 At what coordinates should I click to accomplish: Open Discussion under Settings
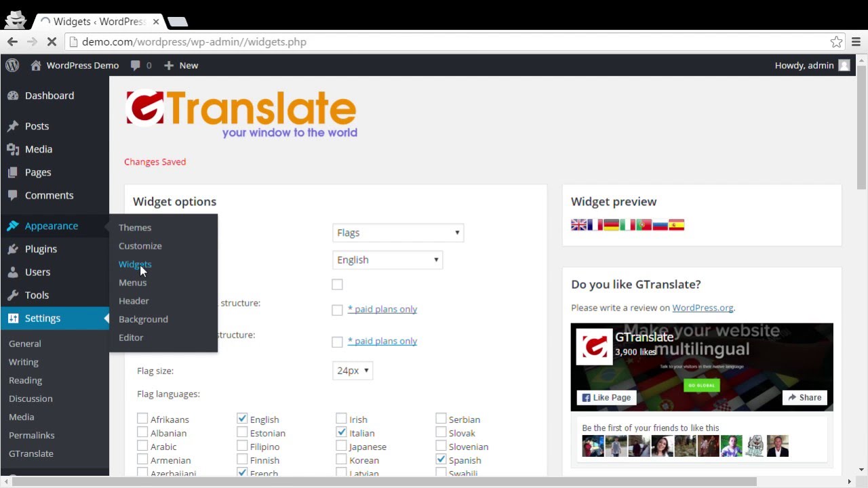click(31, 399)
